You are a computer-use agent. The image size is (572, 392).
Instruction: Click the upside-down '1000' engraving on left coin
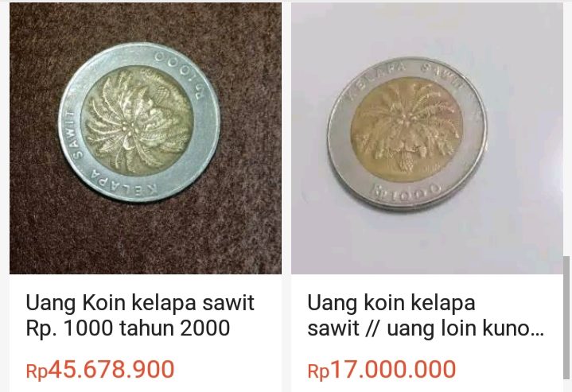tap(181, 73)
